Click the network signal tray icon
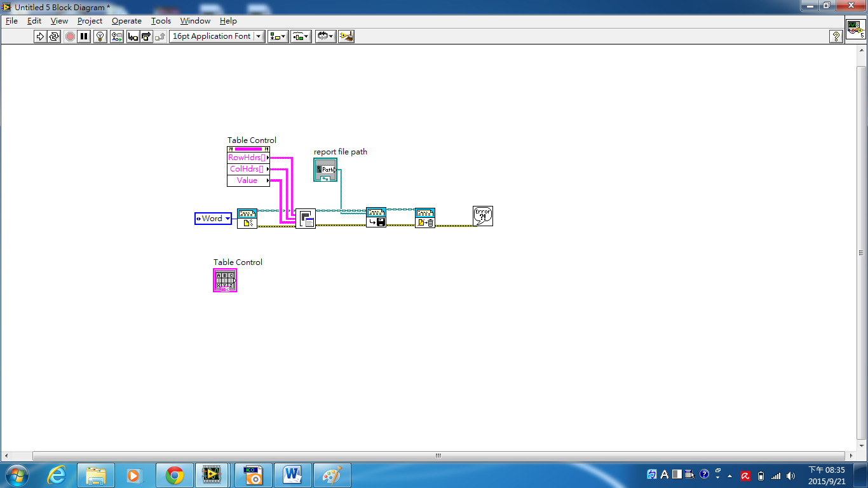The image size is (868, 488). 775,475
